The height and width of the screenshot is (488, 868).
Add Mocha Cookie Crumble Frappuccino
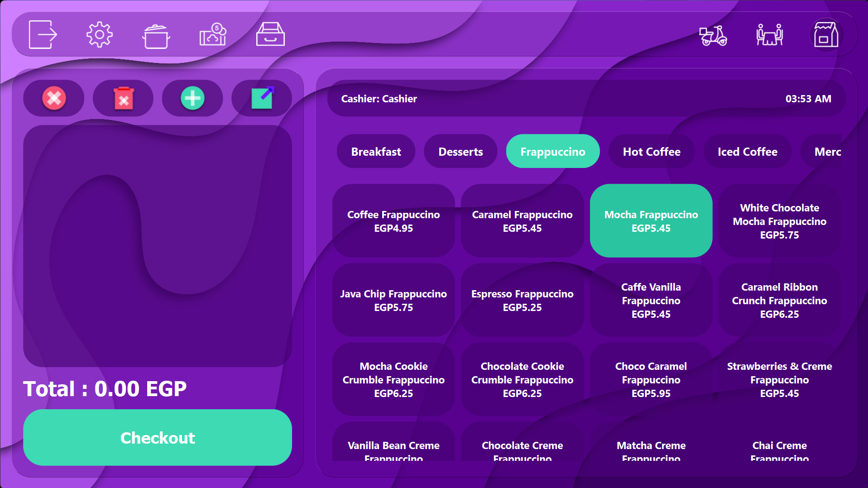coord(393,379)
